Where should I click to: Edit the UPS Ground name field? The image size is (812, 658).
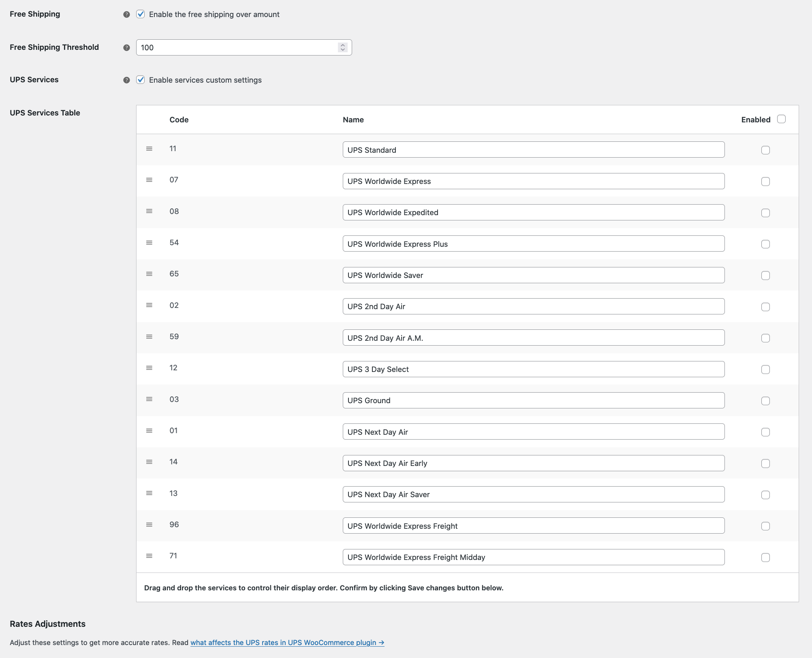coord(534,400)
